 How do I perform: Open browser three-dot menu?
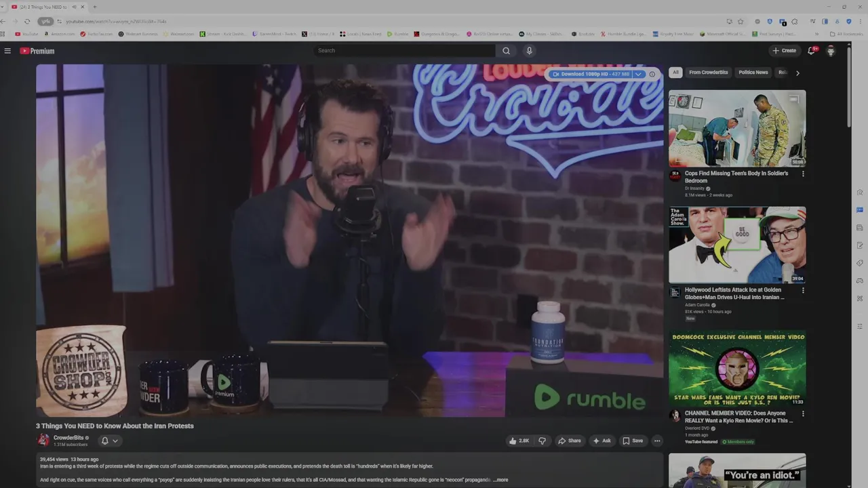pyautogui.click(x=860, y=21)
